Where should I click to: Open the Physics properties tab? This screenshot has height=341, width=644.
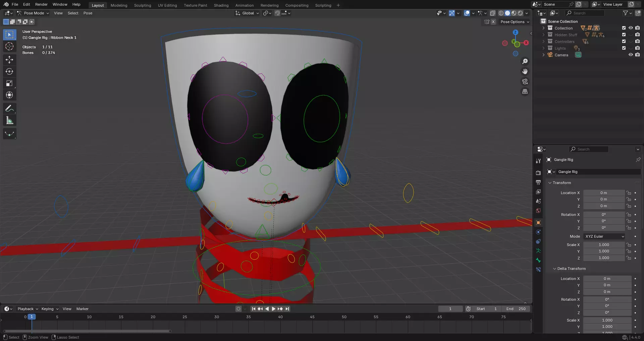point(538,232)
